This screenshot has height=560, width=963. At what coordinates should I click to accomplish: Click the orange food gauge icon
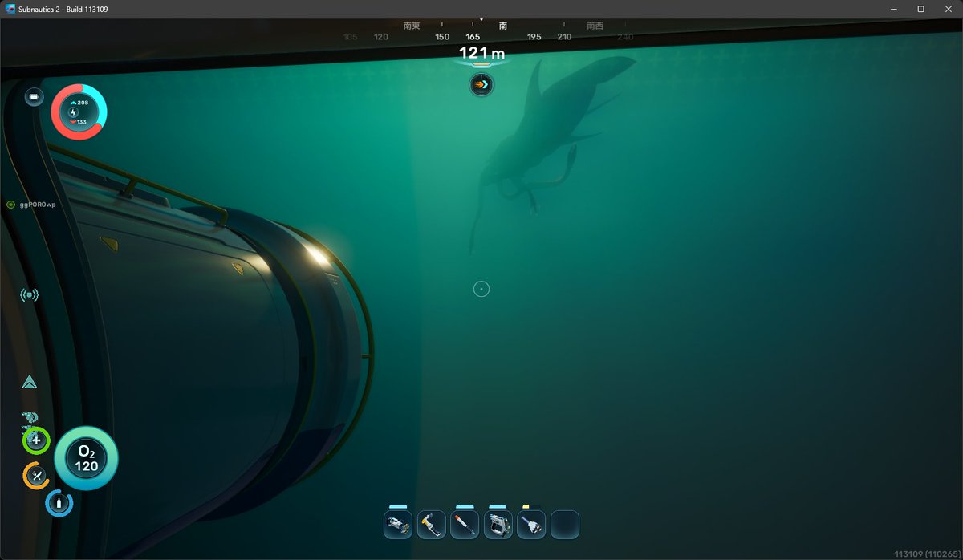coord(36,476)
